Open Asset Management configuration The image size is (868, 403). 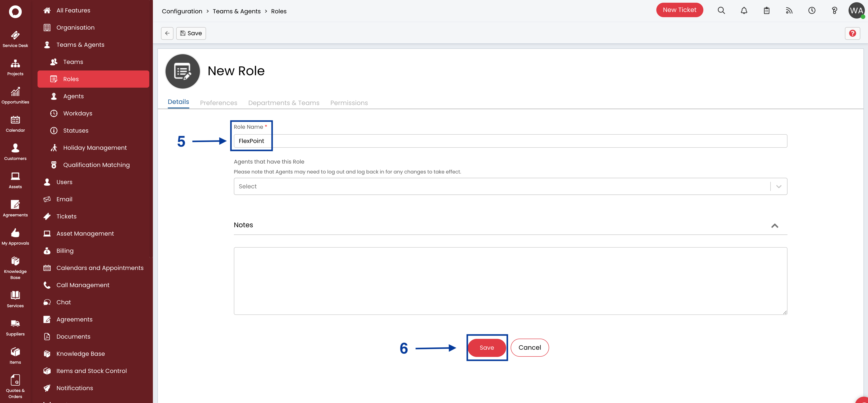pos(93,234)
